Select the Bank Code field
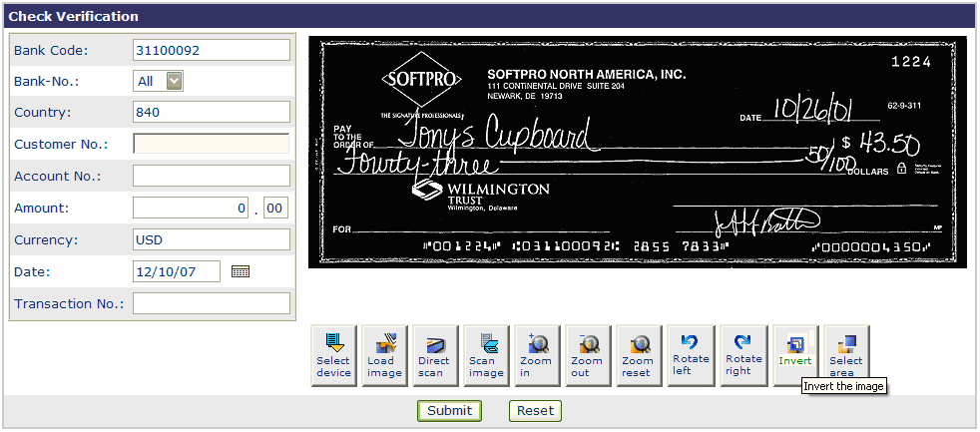The width and height of the screenshot is (980, 432). pyautogui.click(x=211, y=50)
